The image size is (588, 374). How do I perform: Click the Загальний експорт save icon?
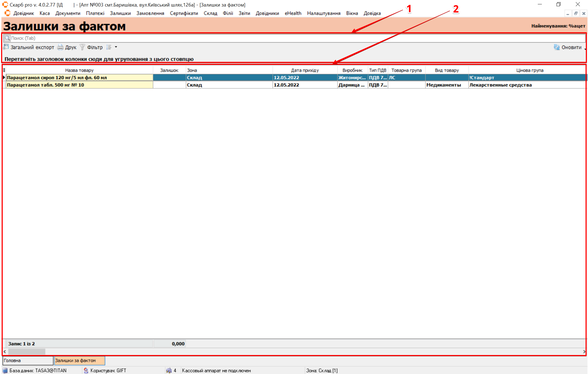click(x=6, y=47)
